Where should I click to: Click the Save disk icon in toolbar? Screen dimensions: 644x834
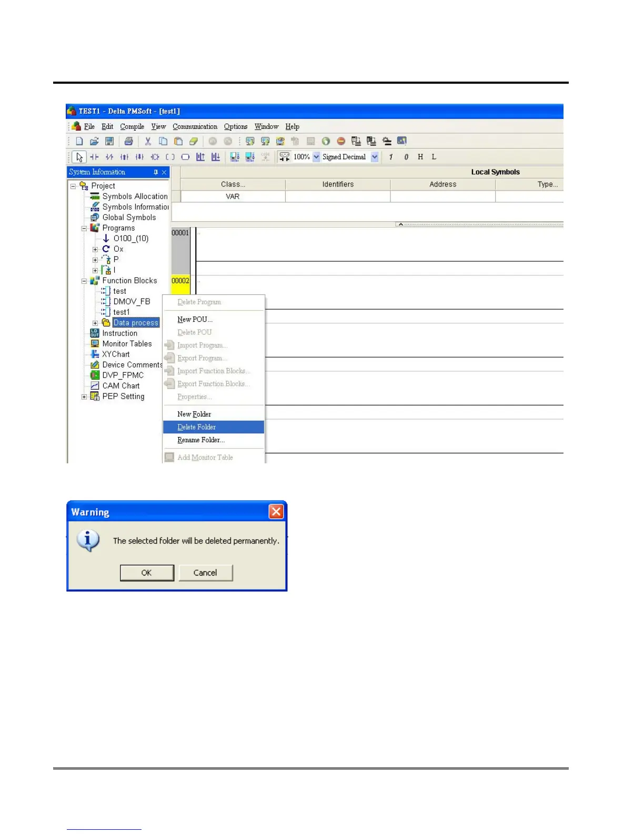[x=109, y=141]
